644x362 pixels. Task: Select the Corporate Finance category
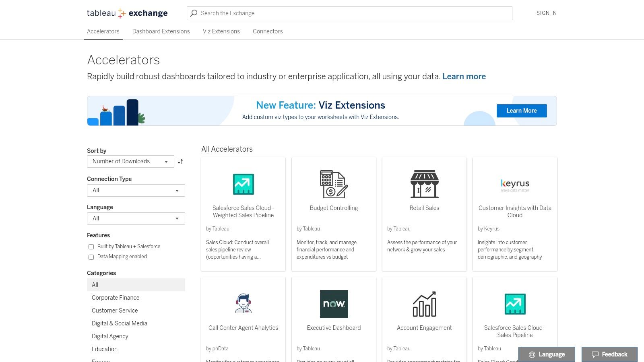click(x=116, y=298)
